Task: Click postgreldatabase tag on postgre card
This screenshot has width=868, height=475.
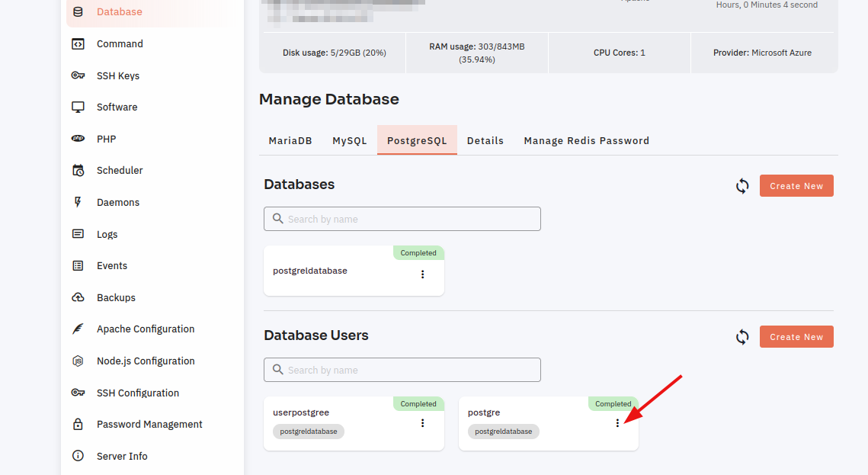Action: (503, 432)
